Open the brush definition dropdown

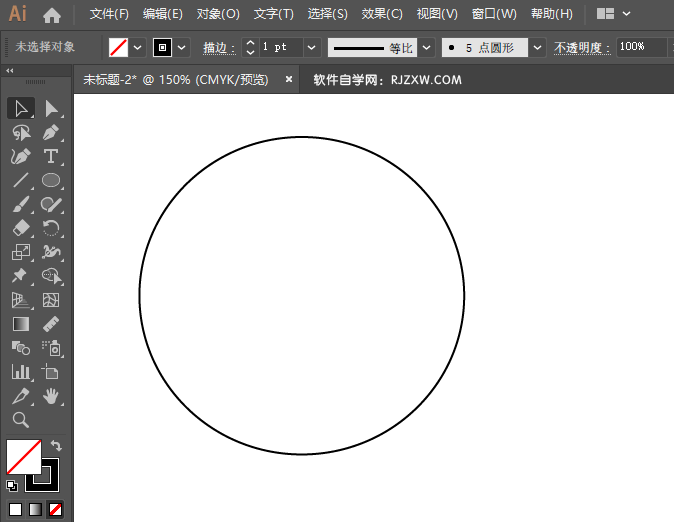point(537,48)
